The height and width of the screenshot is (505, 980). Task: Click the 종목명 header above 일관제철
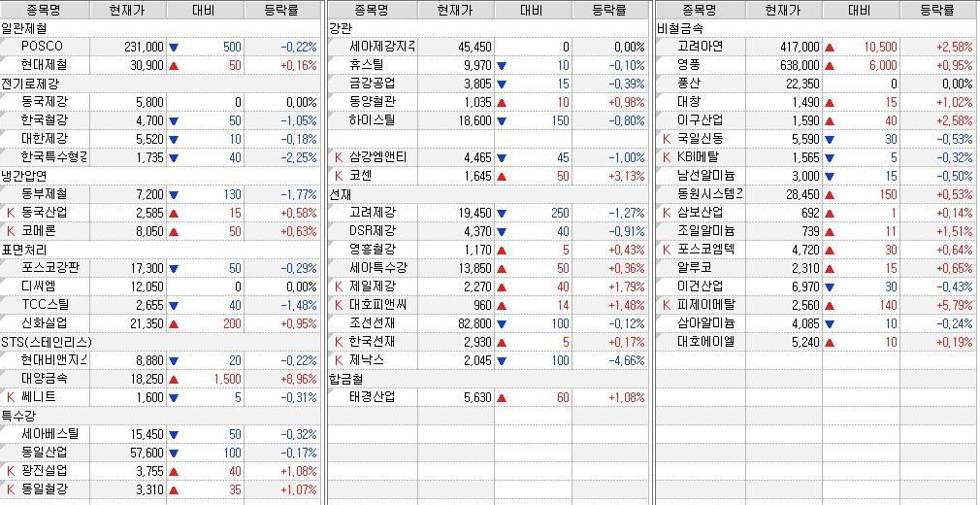coord(45,10)
